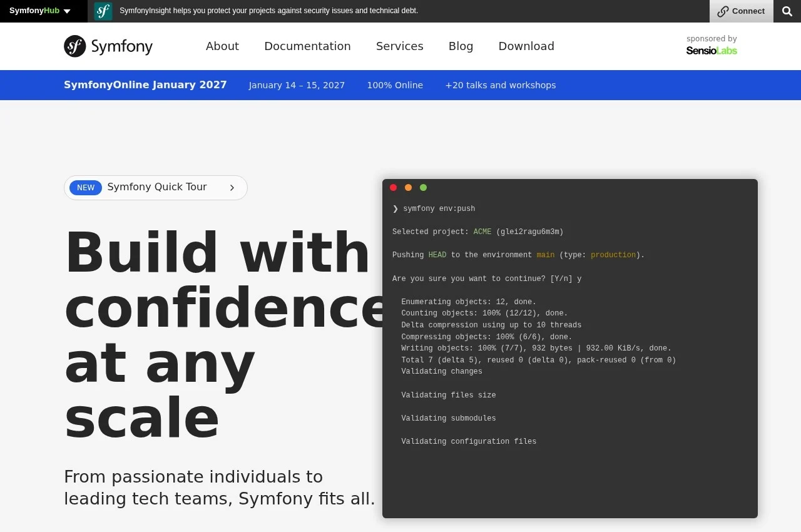The width and height of the screenshot is (801, 532).
Task: Click the orange dot in terminal window
Action: (x=408, y=188)
